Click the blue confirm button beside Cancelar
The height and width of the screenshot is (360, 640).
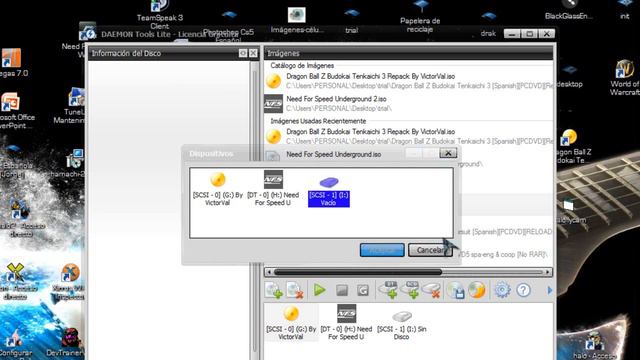point(382,250)
